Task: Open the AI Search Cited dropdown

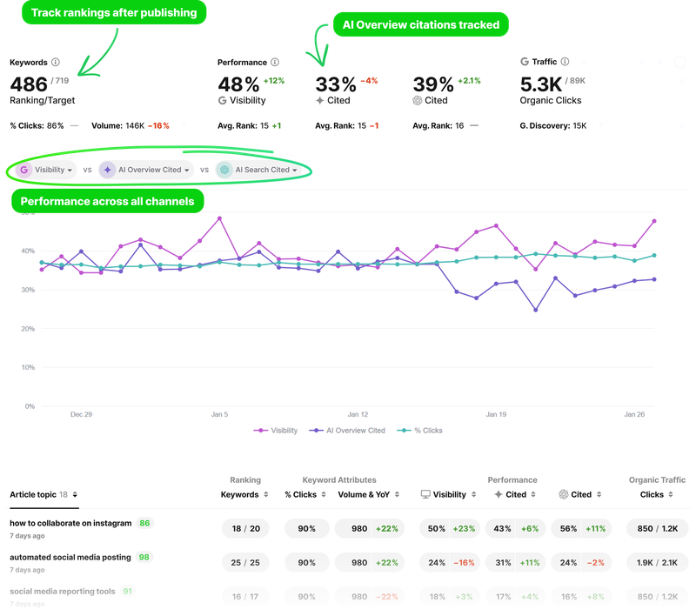Action: pos(294,170)
